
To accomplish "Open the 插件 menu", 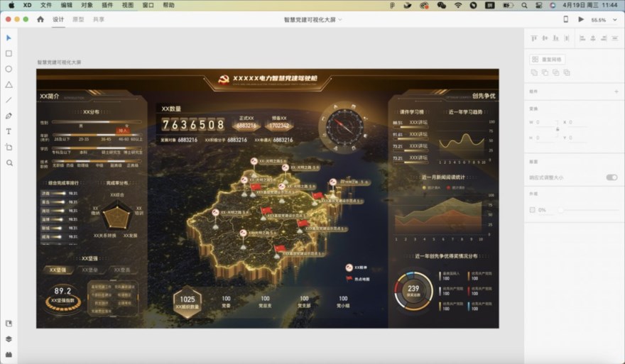I will click(107, 5).
